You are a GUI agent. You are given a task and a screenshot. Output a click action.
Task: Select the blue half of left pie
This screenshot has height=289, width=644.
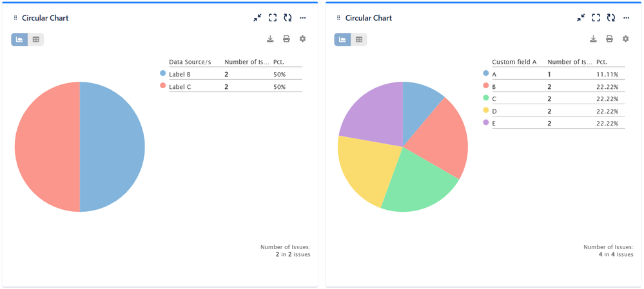[113, 147]
